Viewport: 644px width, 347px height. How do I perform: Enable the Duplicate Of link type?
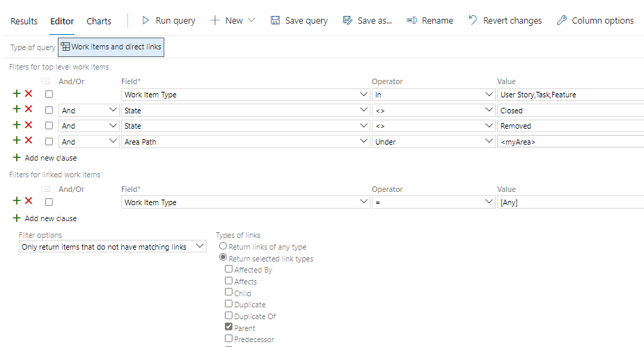click(229, 316)
